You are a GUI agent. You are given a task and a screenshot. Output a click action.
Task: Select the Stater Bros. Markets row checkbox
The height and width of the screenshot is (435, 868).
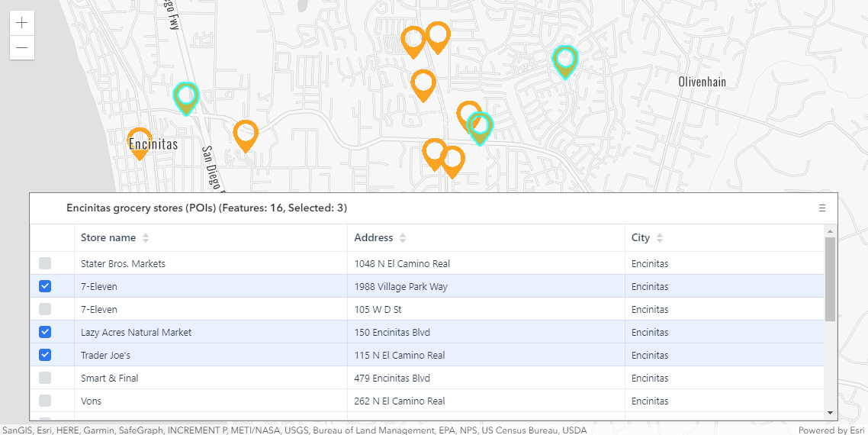[x=45, y=263]
